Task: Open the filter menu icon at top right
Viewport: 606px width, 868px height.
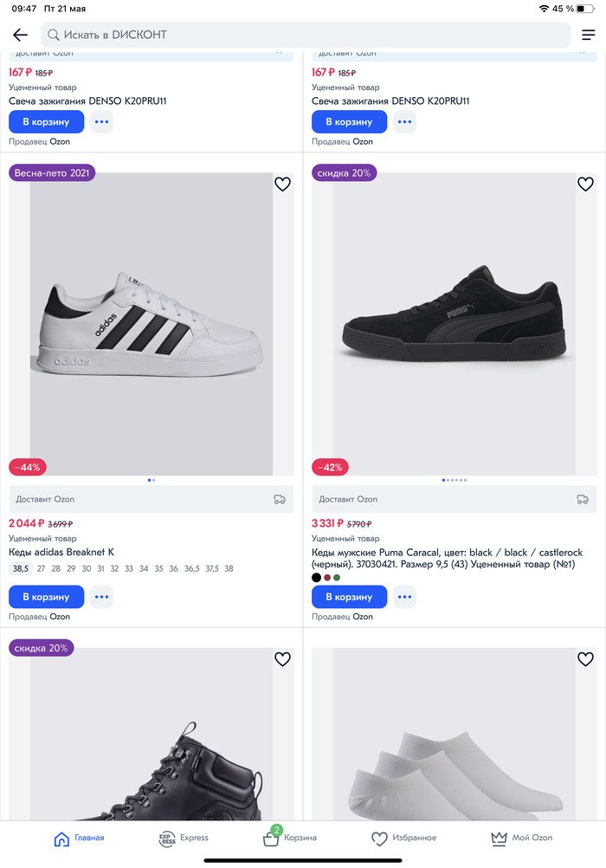Action: pyautogui.click(x=589, y=35)
